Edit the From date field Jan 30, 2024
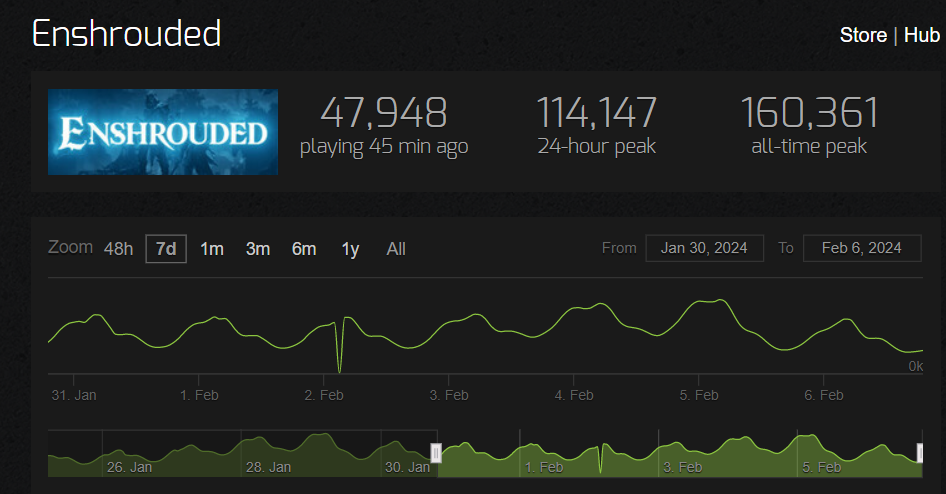946x494 pixels. coord(704,248)
